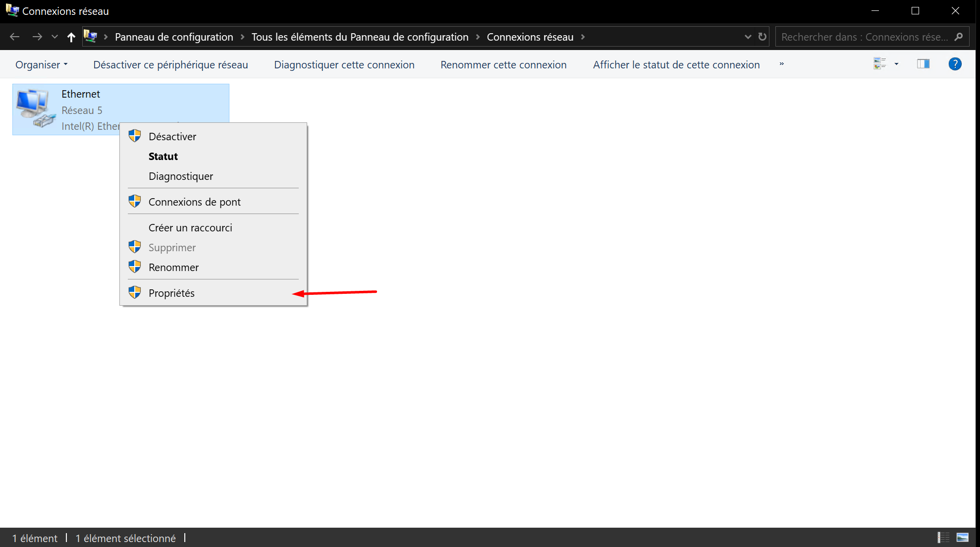Click "Désactiver ce périphérique réseau"
The width and height of the screenshot is (980, 547).
click(170, 64)
